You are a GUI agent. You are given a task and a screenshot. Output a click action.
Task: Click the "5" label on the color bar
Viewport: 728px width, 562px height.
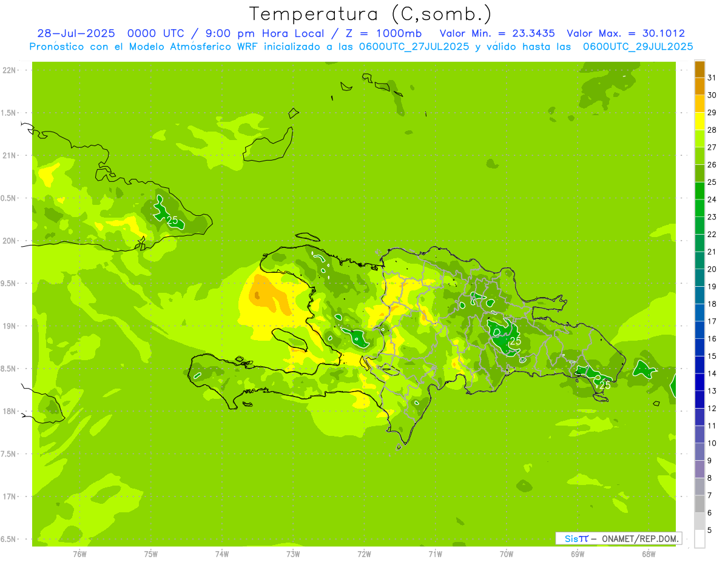click(710, 530)
